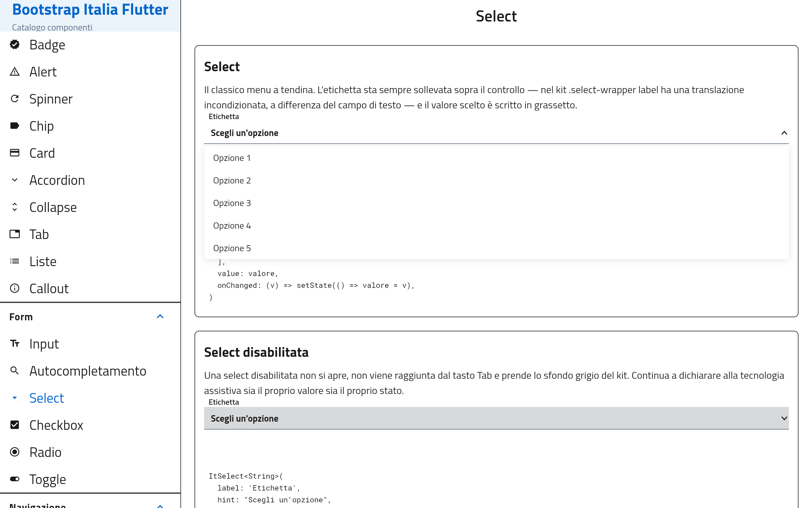The image size is (812, 508).
Task: Click the ItSelect<String>( code line
Action: click(246, 476)
